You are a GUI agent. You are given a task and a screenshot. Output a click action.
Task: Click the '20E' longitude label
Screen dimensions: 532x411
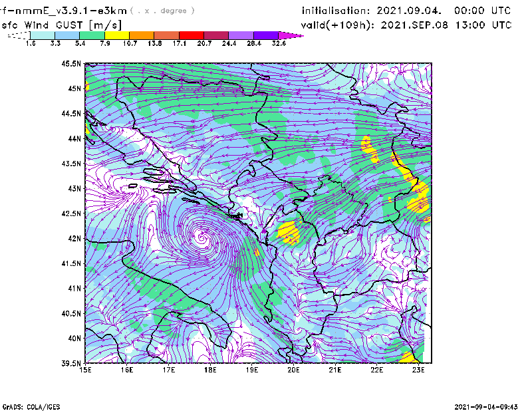(x=293, y=370)
